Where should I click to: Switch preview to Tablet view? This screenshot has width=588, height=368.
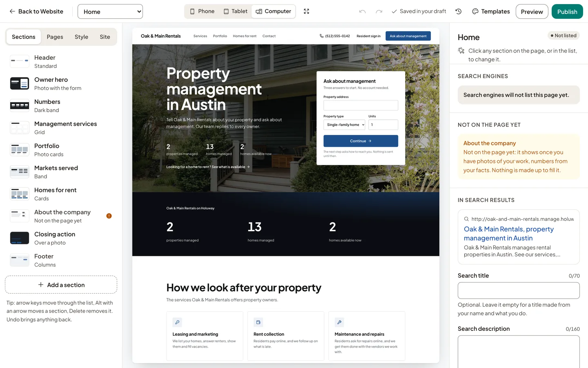(x=236, y=11)
